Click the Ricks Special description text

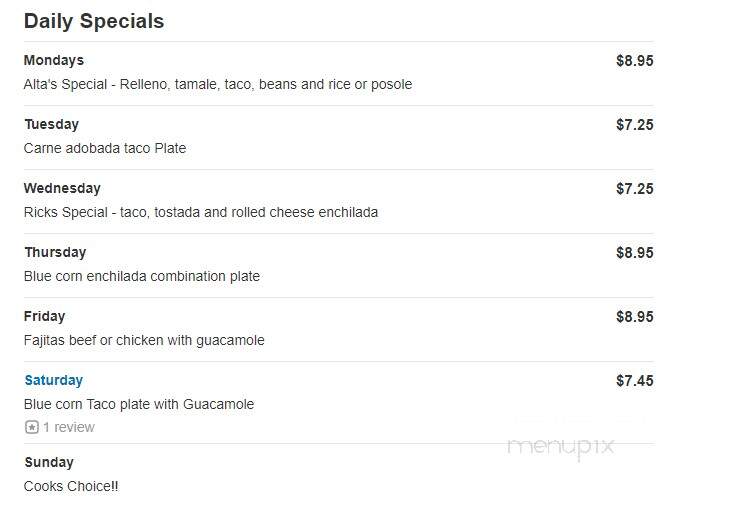click(x=201, y=212)
